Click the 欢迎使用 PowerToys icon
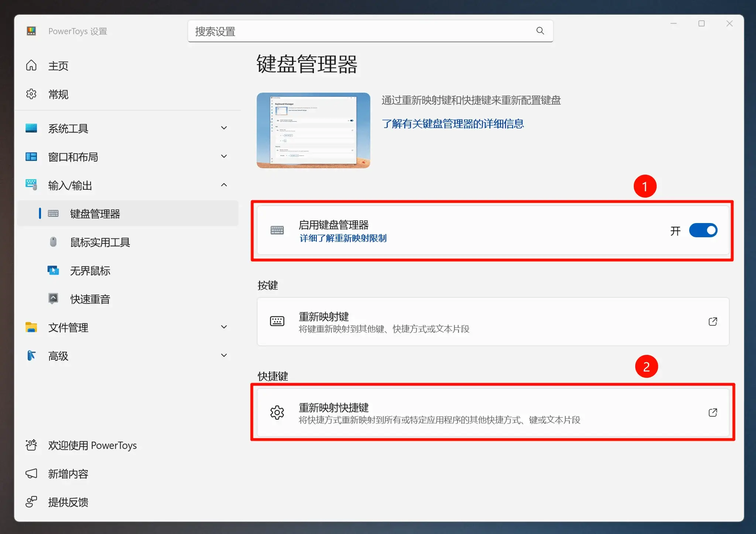 (x=31, y=445)
